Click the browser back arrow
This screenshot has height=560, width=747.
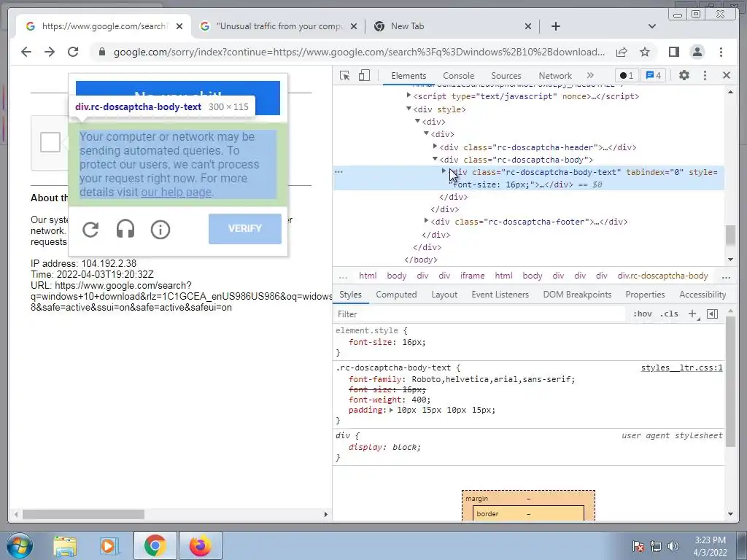coord(26,52)
